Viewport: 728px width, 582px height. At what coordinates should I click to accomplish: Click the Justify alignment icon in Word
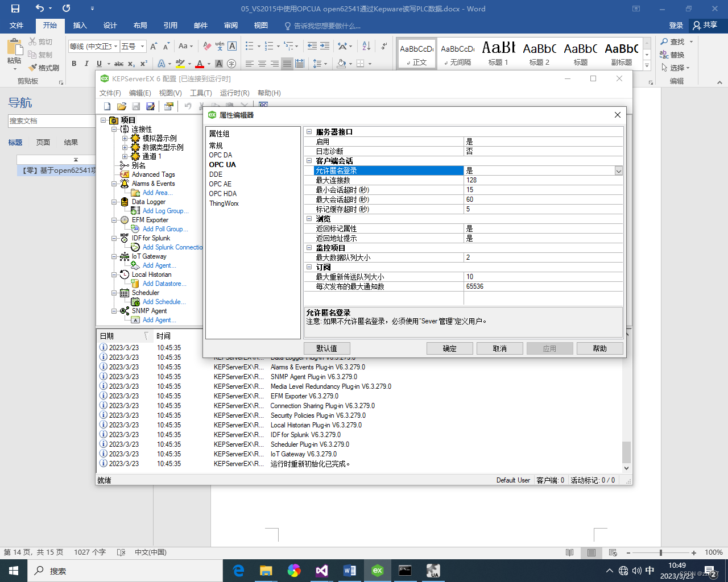click(x=287, y=64)
